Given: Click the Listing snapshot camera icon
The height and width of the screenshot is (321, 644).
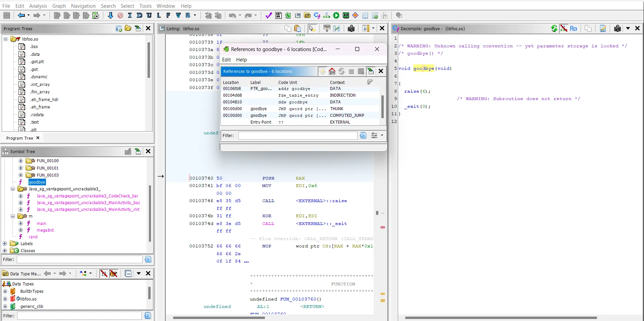Looking at the screenshot, I should 351,29.
